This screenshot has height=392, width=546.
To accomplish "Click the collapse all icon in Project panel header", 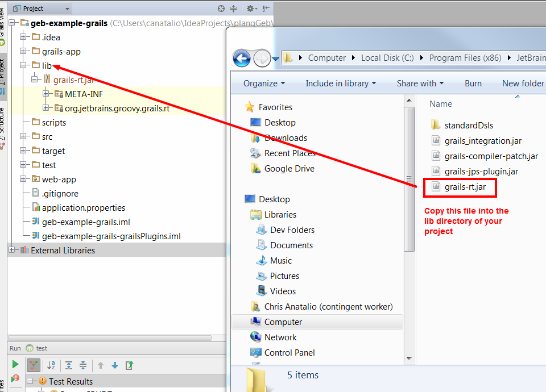I will [234, 9].
